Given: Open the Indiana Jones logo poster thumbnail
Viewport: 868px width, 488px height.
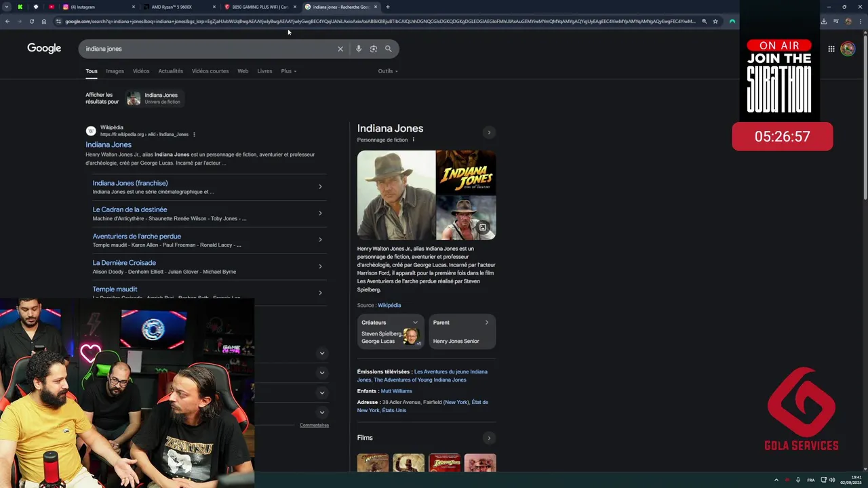Looking at the screenshot, I should click(466, 173).
